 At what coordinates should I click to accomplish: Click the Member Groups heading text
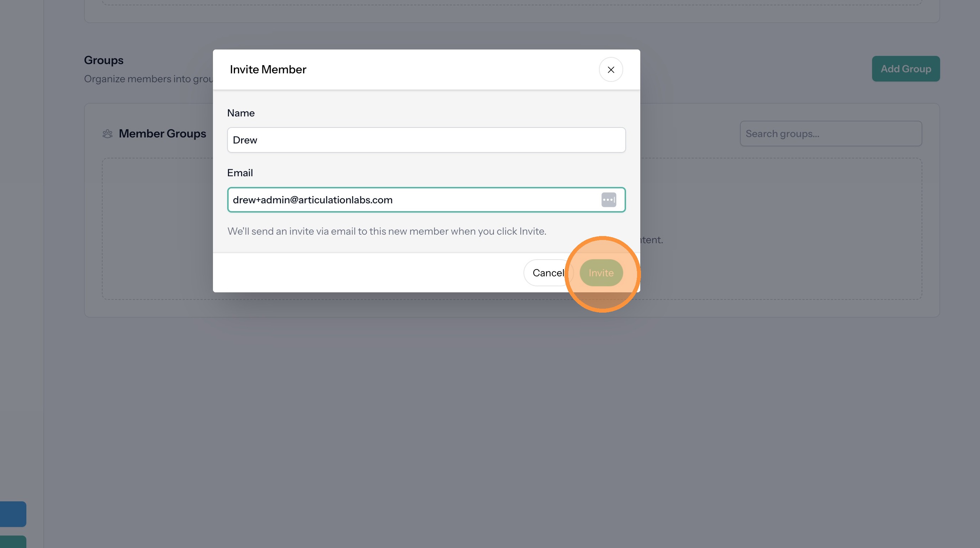(x=162, y=134)
